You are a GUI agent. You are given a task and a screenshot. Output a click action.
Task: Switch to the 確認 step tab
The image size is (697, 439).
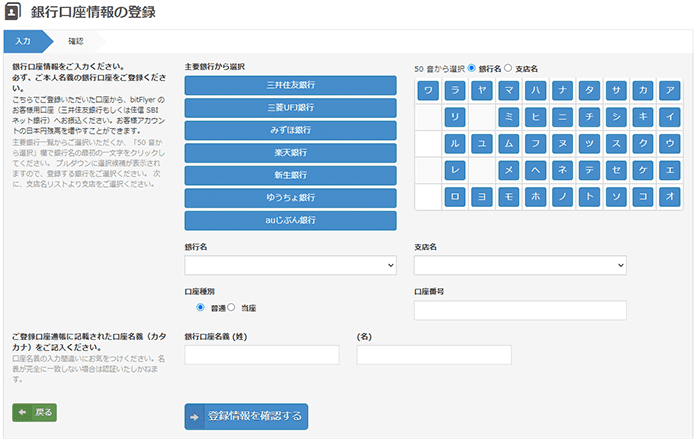pyautogui.click(x=76, y=41)
